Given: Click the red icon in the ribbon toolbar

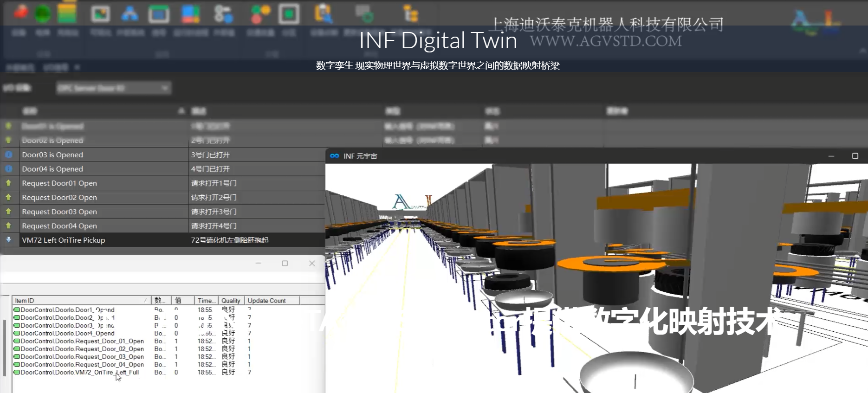Looking at the screenshot, I should (x=20, y=13).
